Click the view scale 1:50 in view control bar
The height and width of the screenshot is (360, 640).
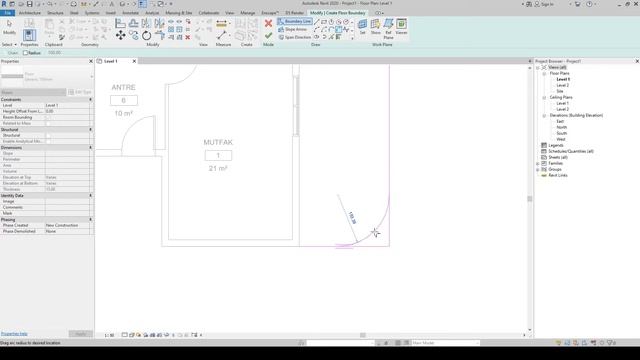click(109, 335)
